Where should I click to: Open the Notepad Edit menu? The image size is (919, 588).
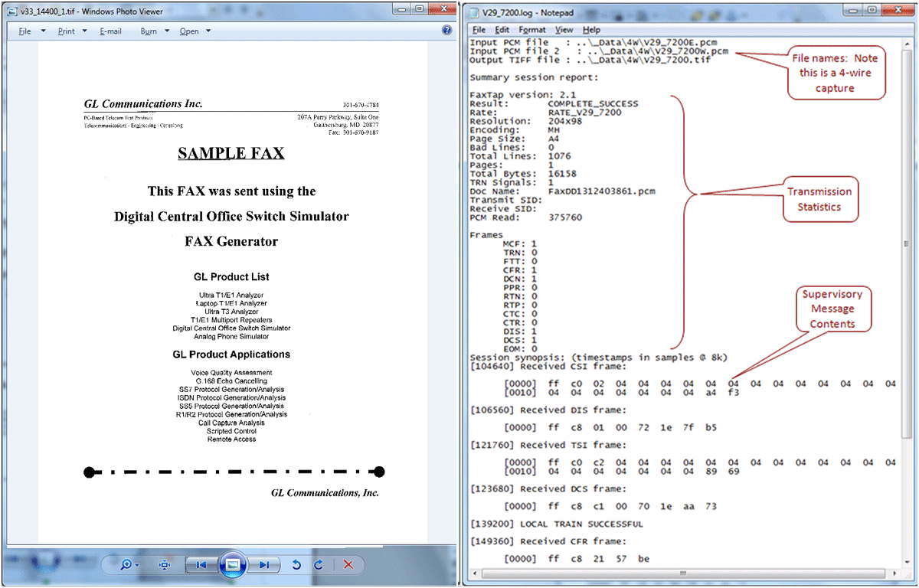[x=501, y=30]
